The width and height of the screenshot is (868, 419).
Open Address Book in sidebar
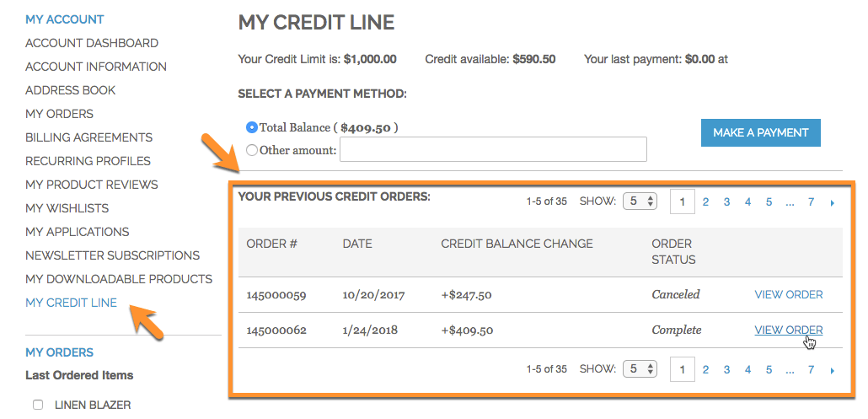(71, 90)
